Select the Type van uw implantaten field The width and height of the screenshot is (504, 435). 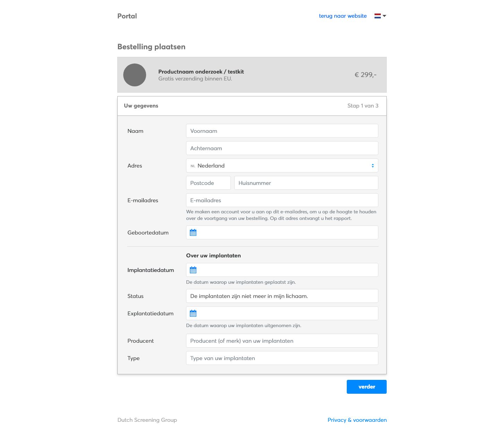click(282, 358)
